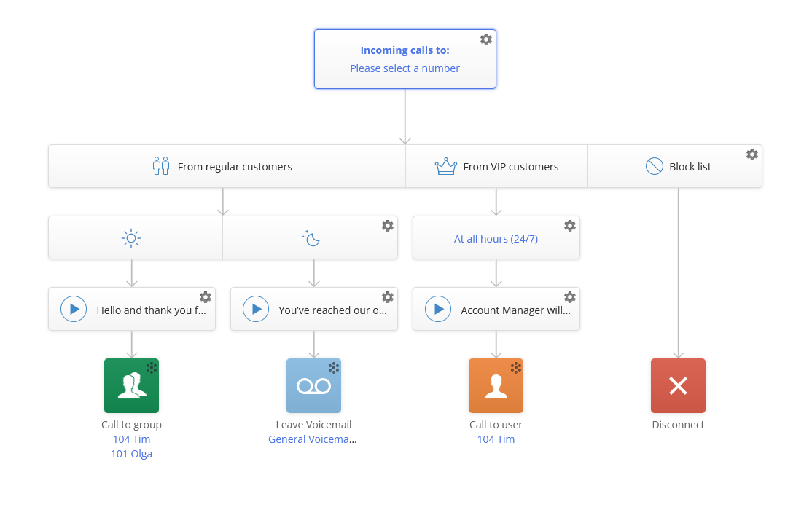
Task: Play the You've reached our message
Action: (x=256, y=309)
